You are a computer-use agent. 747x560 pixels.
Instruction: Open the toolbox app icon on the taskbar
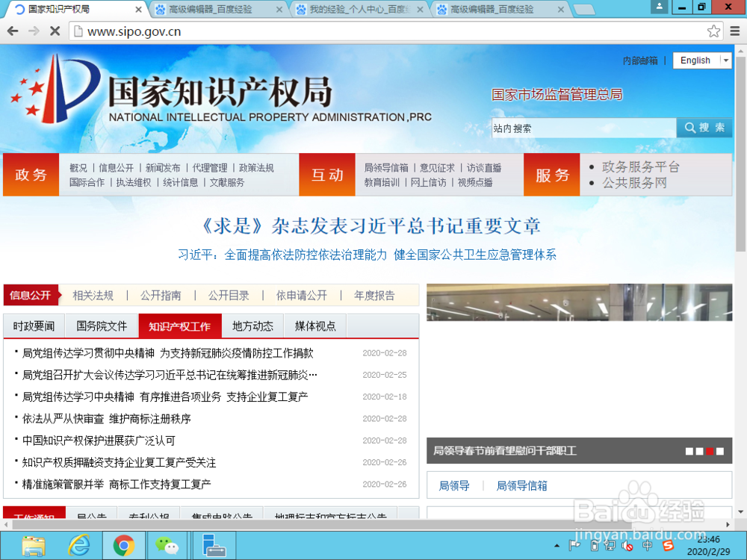click(213, 545)
